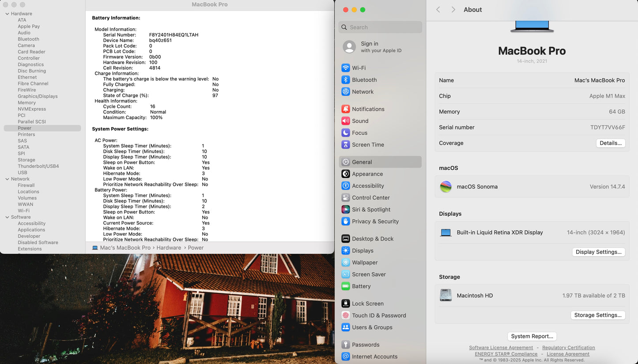This screenshot has width=638, height=364.
Task: Open the Battery settings icon
Action: point(346,286)
